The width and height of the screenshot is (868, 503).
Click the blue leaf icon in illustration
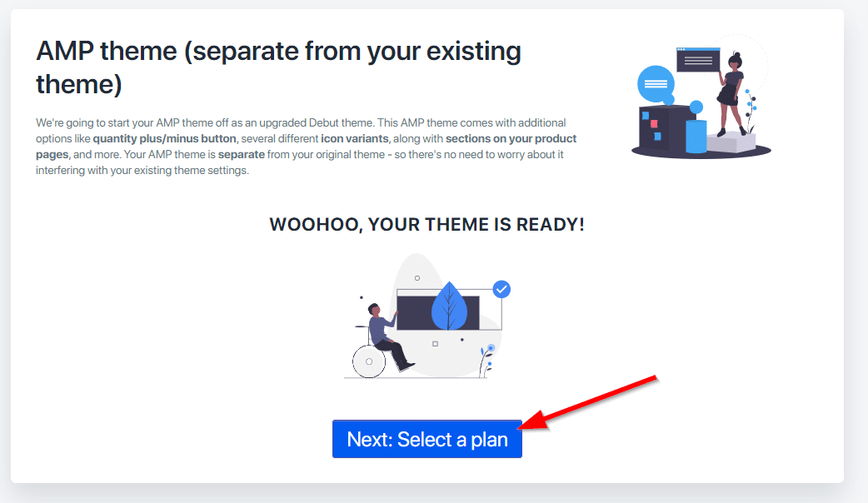449,307
